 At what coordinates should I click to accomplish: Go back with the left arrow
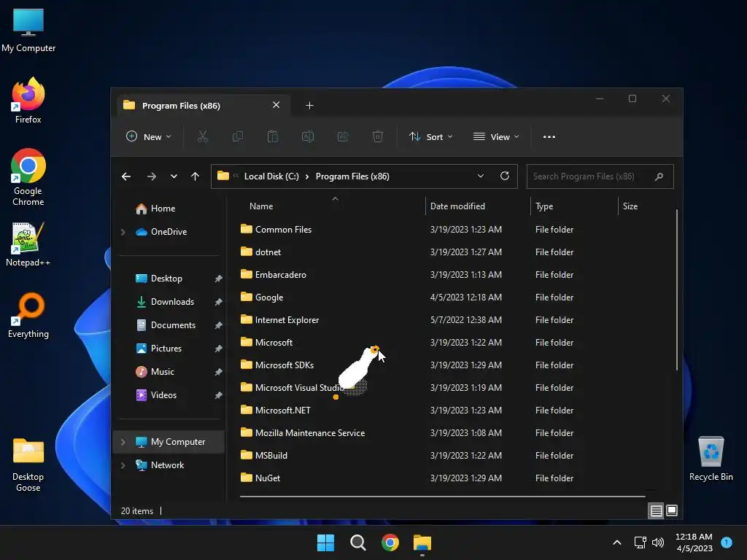126,176
